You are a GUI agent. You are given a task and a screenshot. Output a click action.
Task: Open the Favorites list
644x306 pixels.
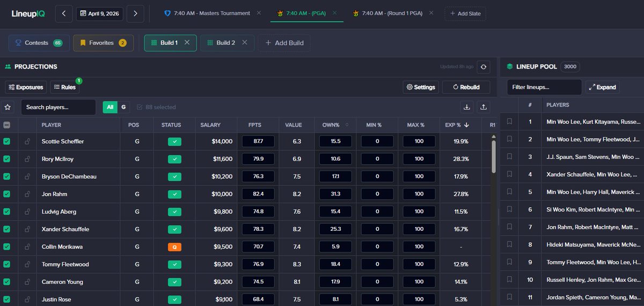103,43
